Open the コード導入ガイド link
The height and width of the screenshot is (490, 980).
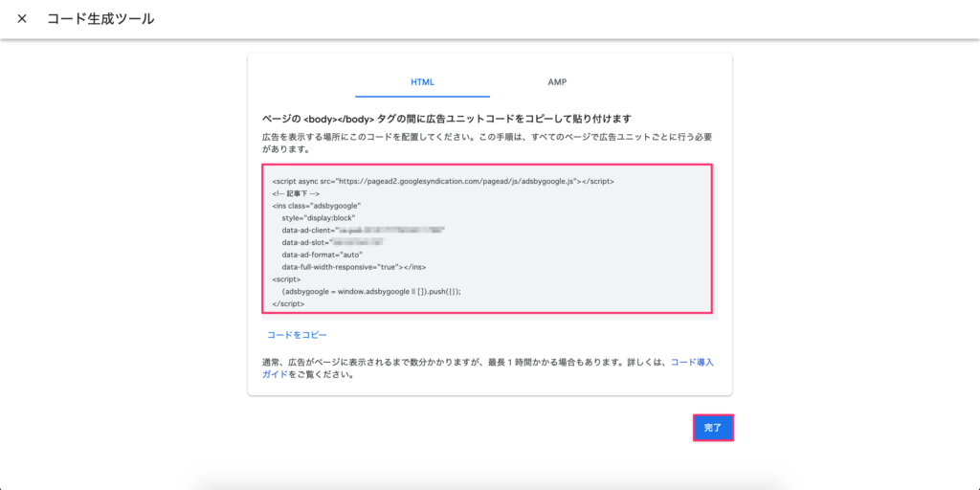(x=692, y=362)
